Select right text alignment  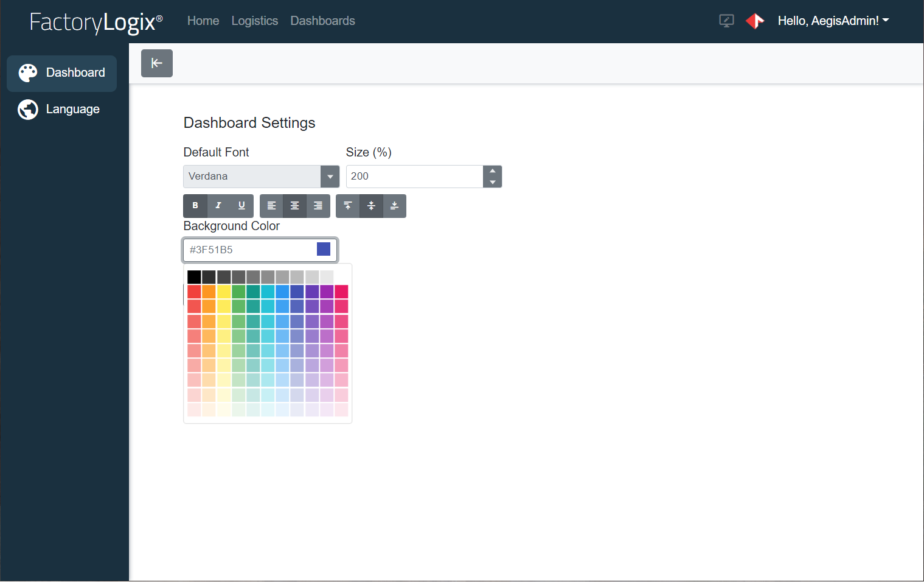pos(318,206)
